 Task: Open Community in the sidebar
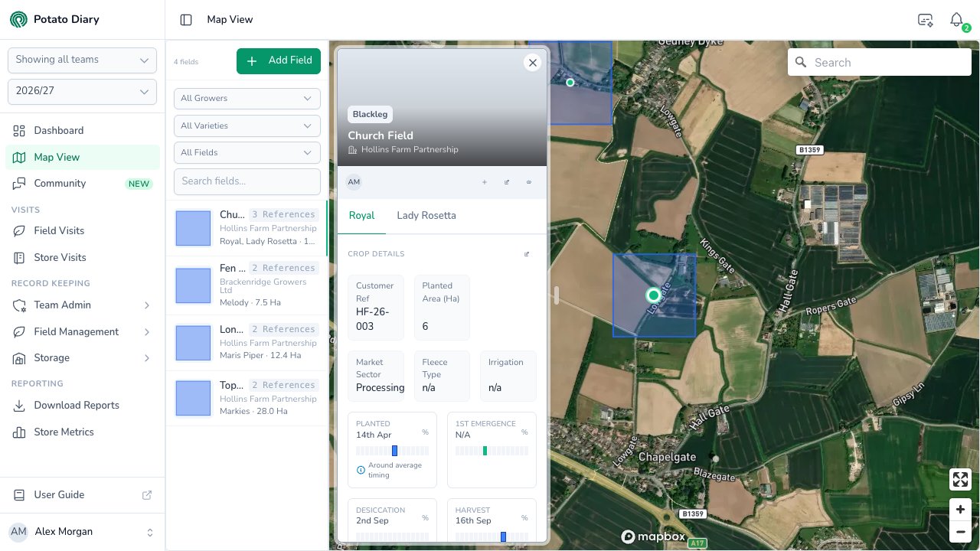(82, 184)
